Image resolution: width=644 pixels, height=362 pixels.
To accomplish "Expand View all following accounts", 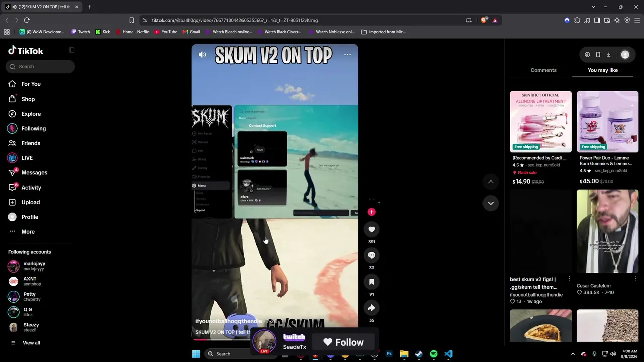I will (x=31, y=343).
